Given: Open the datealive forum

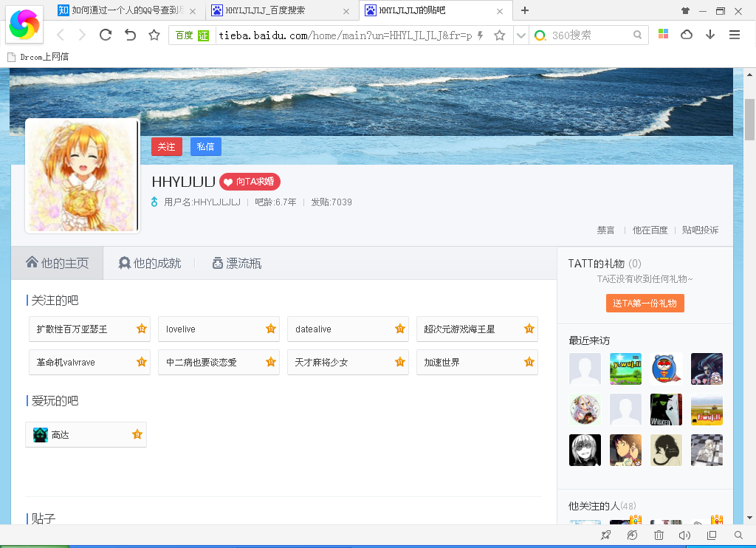Looking at the screenshot, I should 348,329.
